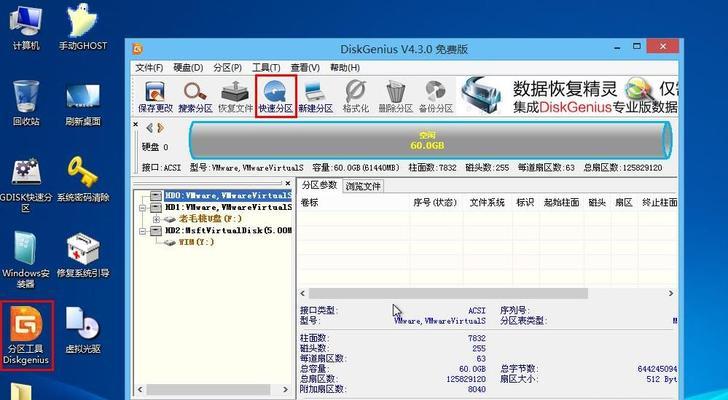
Task: Click the 60.0GB free space disk bar
Action: pos(430,139)
